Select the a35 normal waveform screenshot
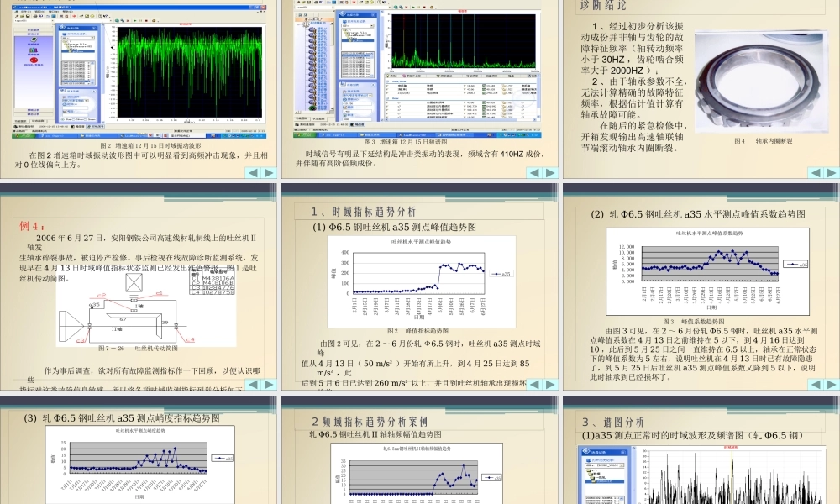Image resolution: width=840 pixels, height=504 pixels. tap(703, 475)
